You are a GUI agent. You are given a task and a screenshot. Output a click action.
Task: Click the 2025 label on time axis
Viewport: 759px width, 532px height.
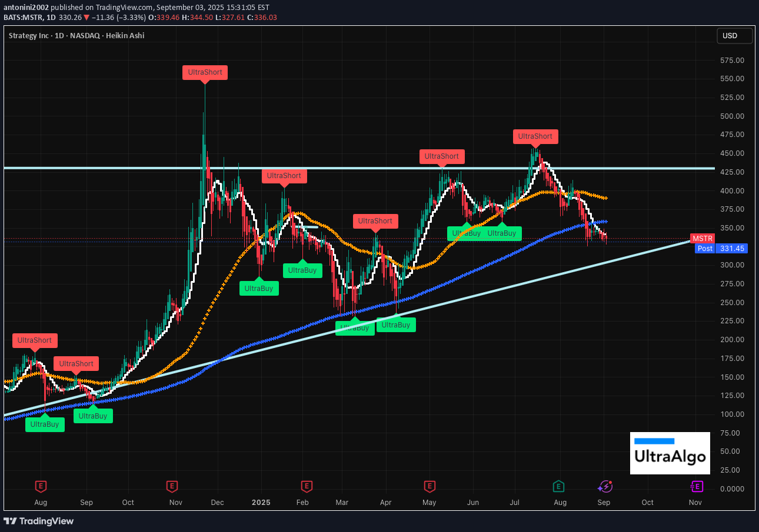click(x=260, y=503)
